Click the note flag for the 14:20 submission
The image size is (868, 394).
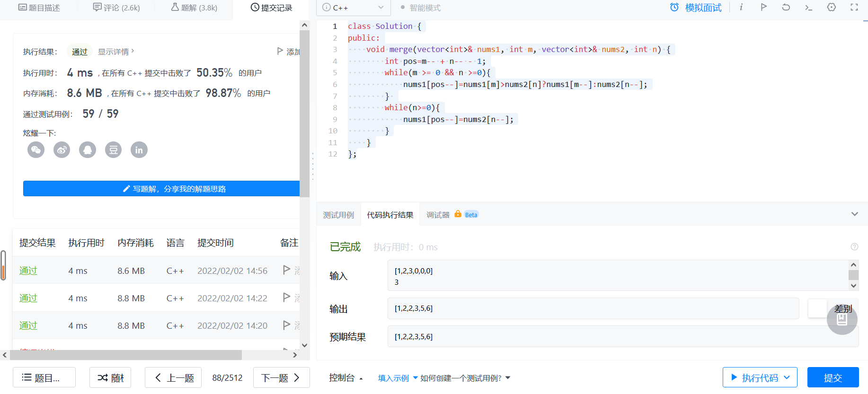[x=286, y=325]
